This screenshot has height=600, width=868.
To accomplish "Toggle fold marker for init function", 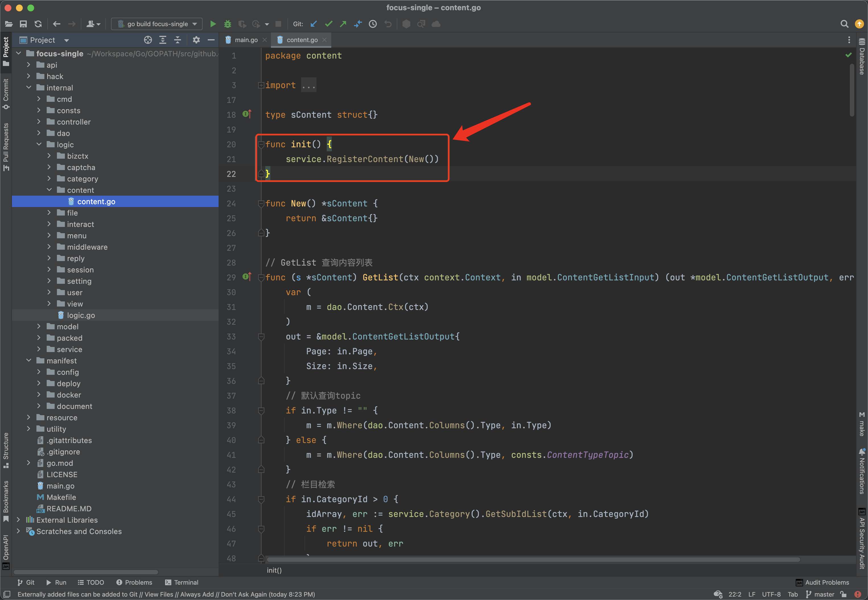I will point(261,144).
